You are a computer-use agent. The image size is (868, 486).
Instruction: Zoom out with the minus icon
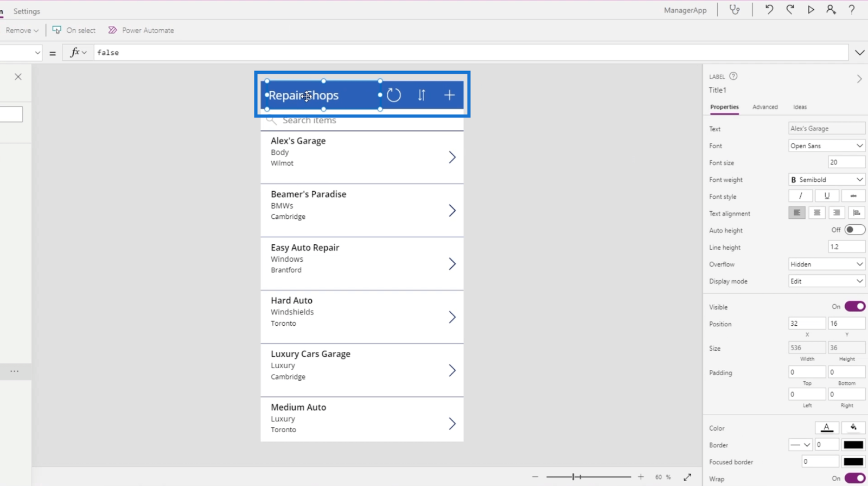click(x=535, y=477)
